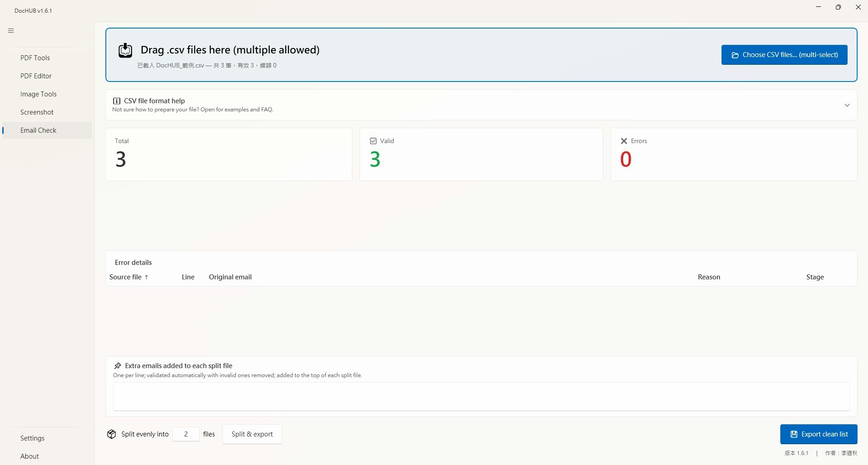Screen dimensions: 868x465
Task: Click the Valid checkmark icon
Action: coord(373,141)
